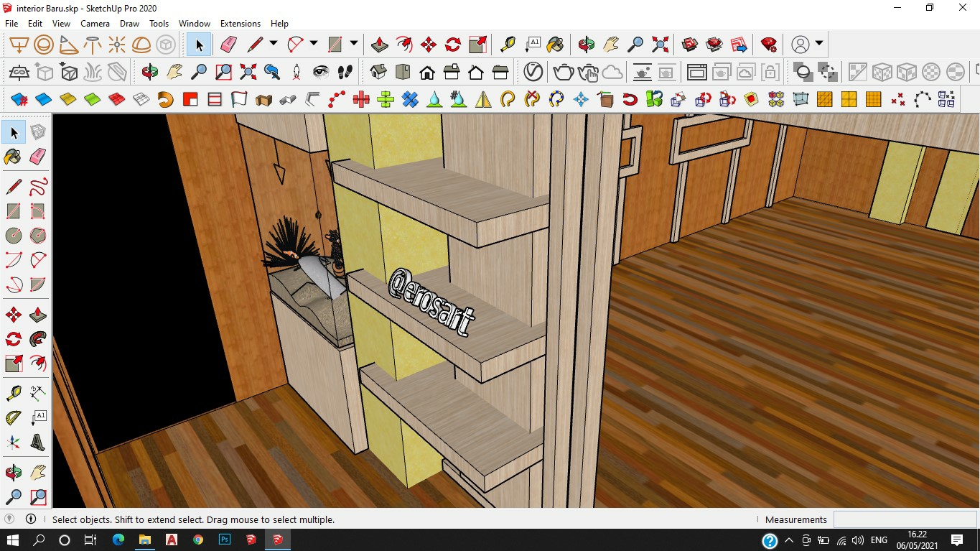The image size is (980, 551).
Task: Select Position Camera tool
Action: [x=297, y=72]
